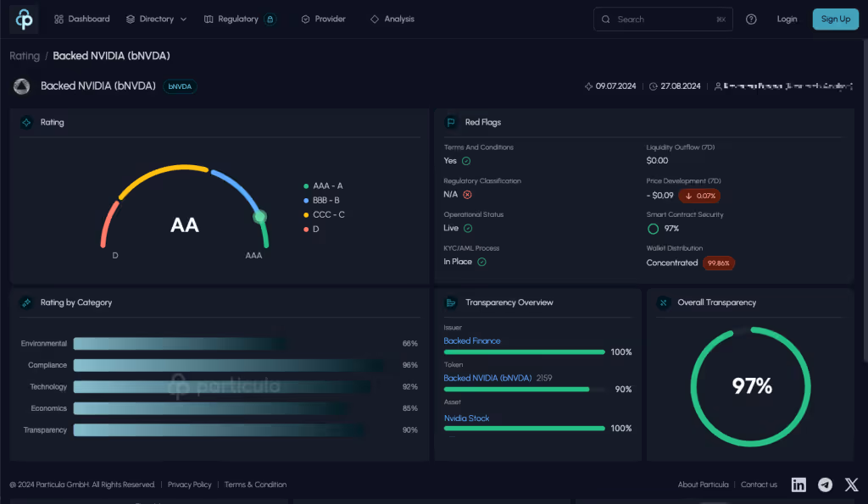Open the help question mark icon

coord(750,18)
